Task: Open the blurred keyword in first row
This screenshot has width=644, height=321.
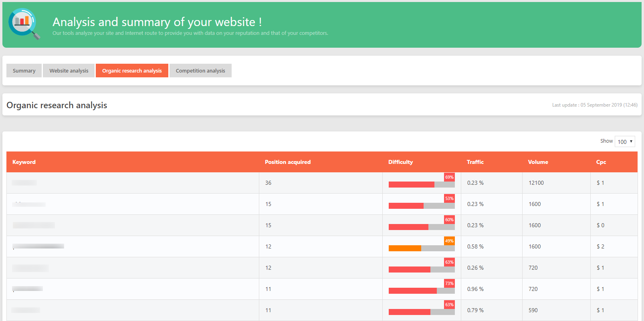Action: 24,183
